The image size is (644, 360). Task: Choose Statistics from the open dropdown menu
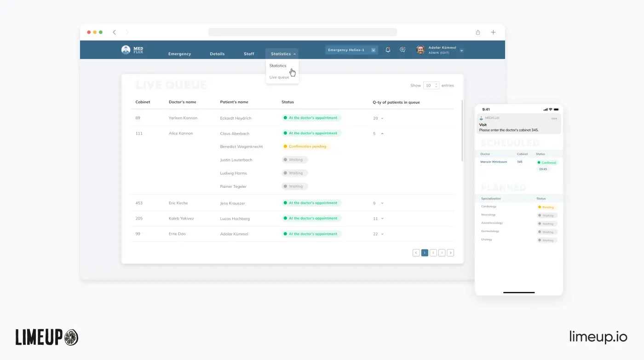coord(277,65)
